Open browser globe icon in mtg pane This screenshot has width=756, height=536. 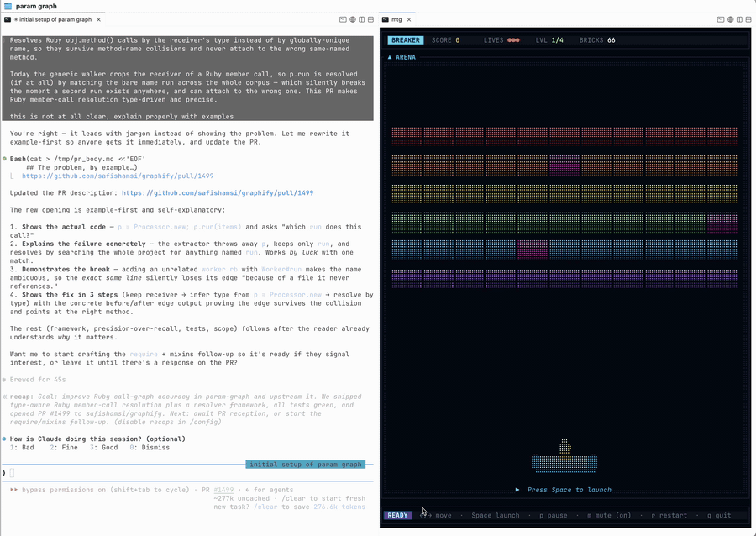tap(730, 20)
